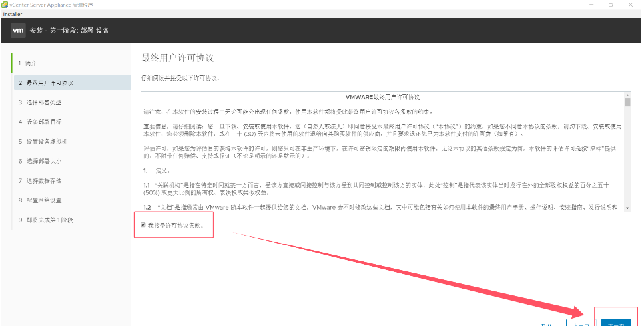Select step 2 最终用户许可协议
The width and height of the screenshot is (644, 326).
tap(73, 83)
